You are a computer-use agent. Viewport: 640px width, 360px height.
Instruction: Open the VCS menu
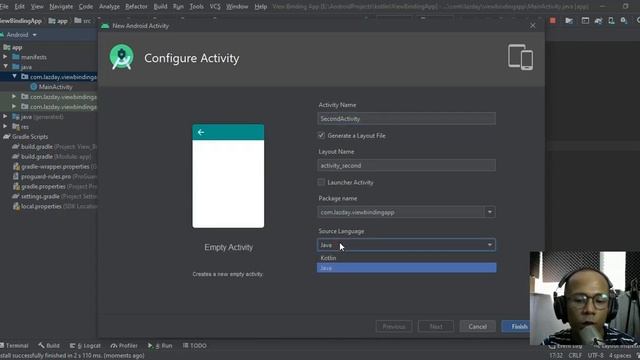point(215,7)
